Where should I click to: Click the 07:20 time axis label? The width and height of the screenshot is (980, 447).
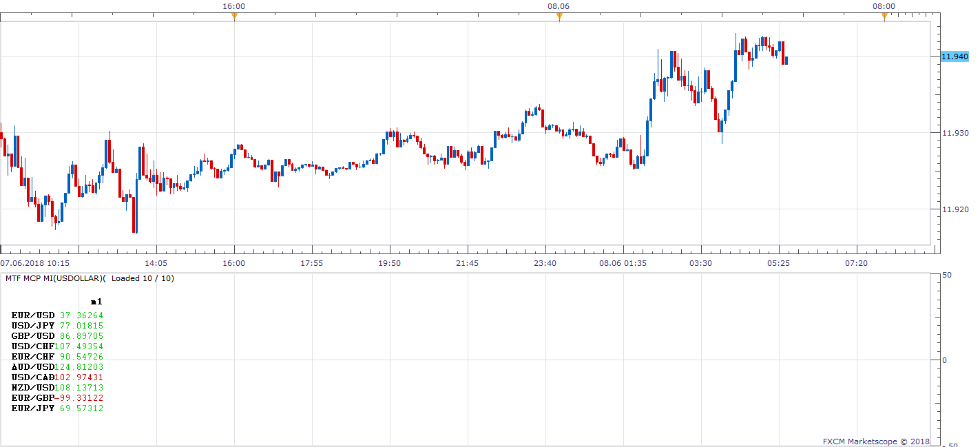click(857, 263)
